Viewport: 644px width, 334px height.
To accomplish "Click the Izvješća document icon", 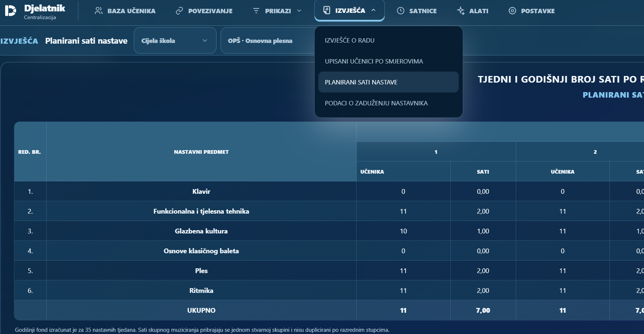I will 327,10.
